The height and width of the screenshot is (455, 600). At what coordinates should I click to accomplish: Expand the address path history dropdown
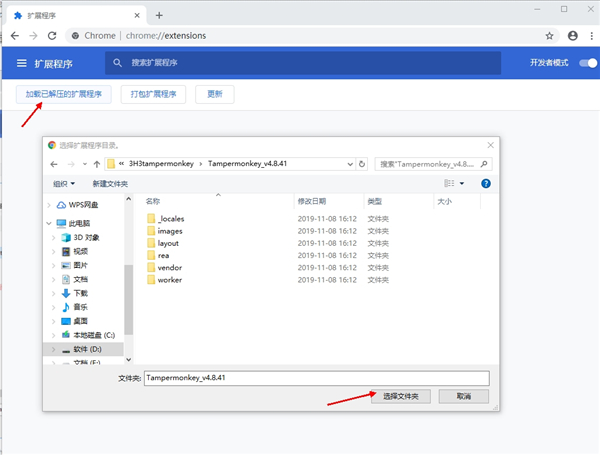[x=350, y=164]
